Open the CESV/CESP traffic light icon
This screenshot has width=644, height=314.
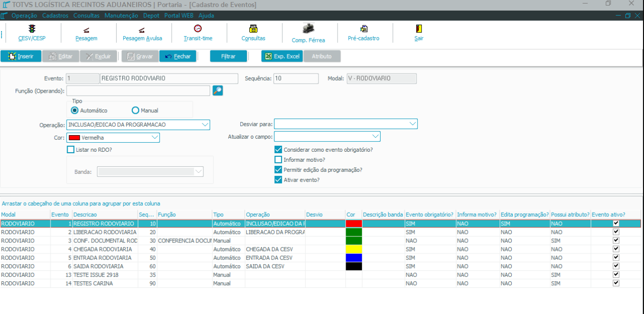32,29
